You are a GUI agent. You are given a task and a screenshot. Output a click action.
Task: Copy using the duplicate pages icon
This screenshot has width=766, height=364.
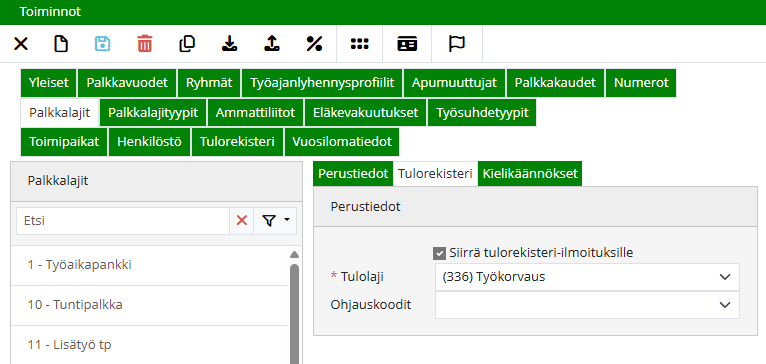(187, 44)
